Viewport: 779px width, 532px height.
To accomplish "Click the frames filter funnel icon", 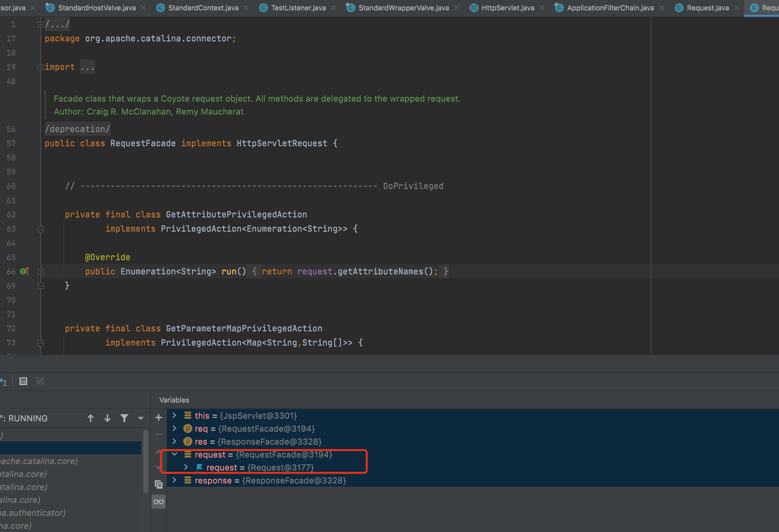I will 124,418.
